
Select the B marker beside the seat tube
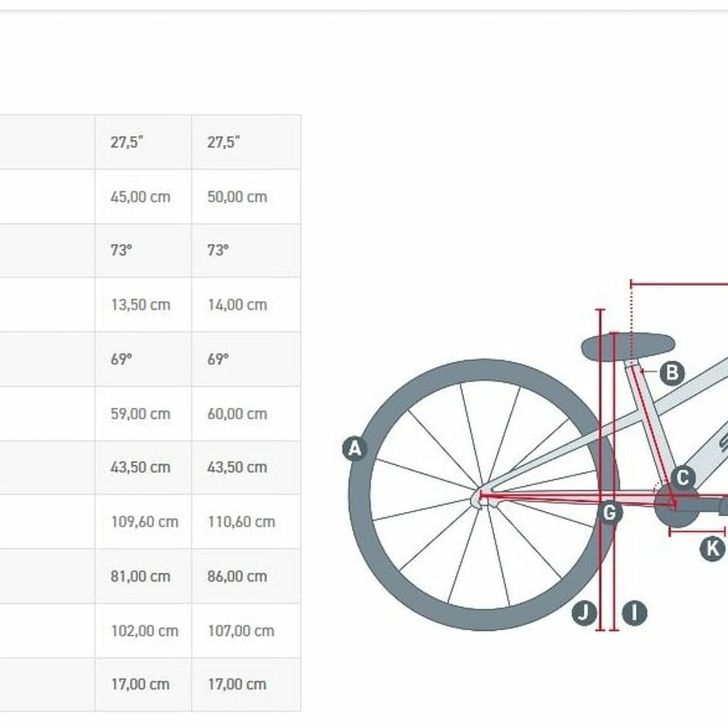(x=672, y=373)
